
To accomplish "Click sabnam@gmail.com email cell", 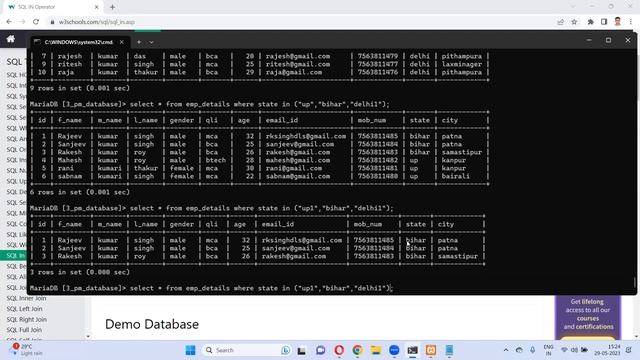I will coord(298,176).
